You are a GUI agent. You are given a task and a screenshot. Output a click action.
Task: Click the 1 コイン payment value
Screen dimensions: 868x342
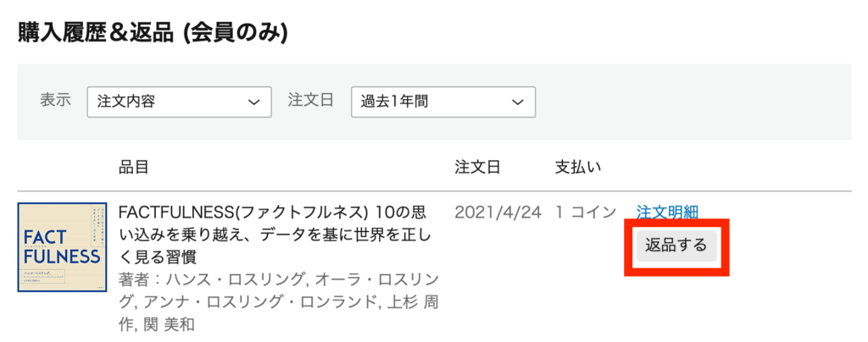(x=587, y=212)
